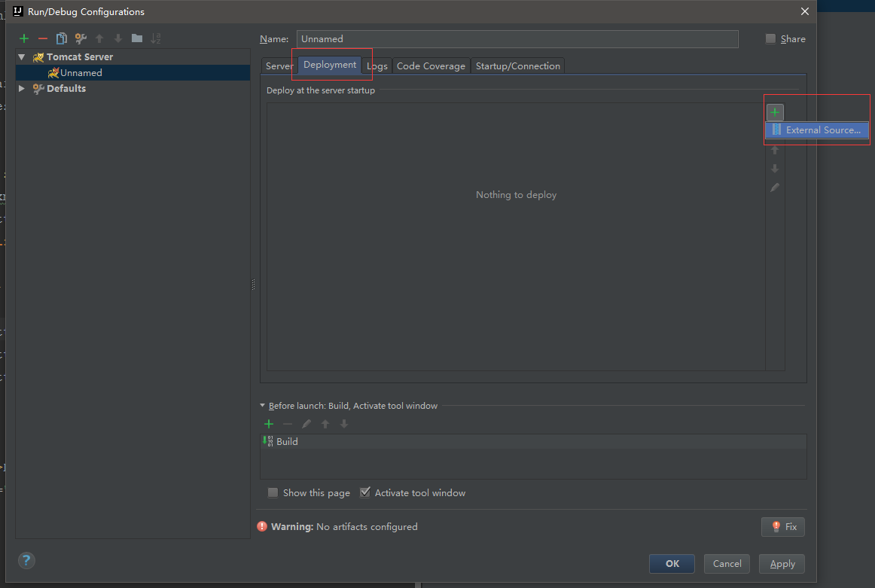Sort configurations alphabetically icon
The width and height of the screenshot is (875, 588).
point(156,38)
